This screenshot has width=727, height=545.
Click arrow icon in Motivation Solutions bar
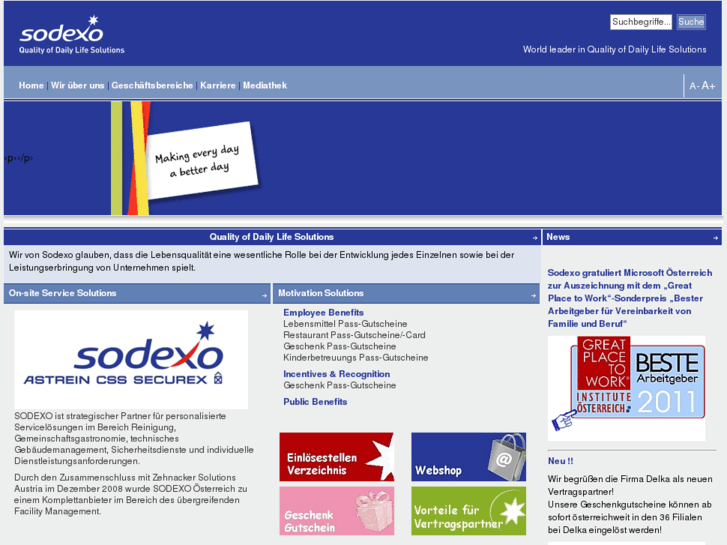coord(533,295)
